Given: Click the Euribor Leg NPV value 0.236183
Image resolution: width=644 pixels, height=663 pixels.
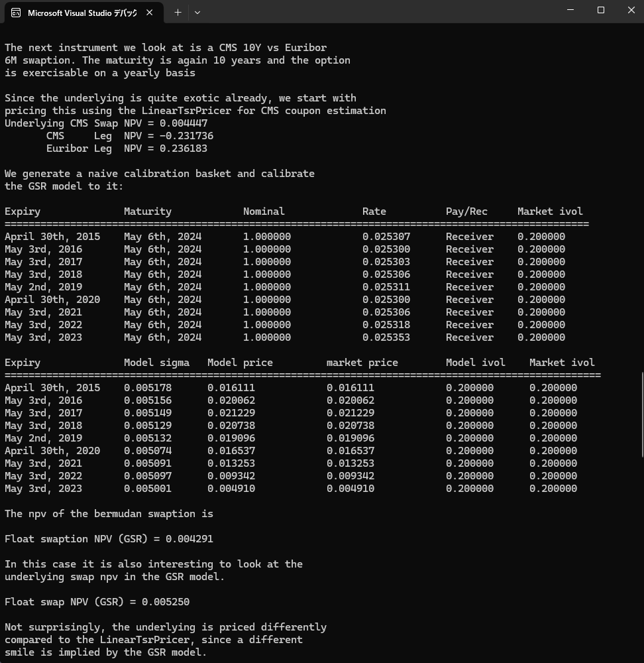Looking at the screenshot, I should [184, 149].
